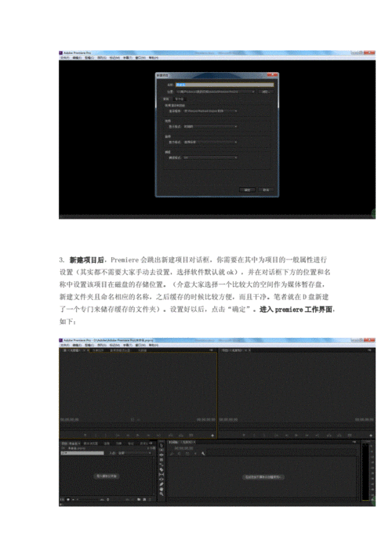Click the 取消 button in the New Project dialog
Viewport: 392px width, 554px height.
click(x=266, y=190)
